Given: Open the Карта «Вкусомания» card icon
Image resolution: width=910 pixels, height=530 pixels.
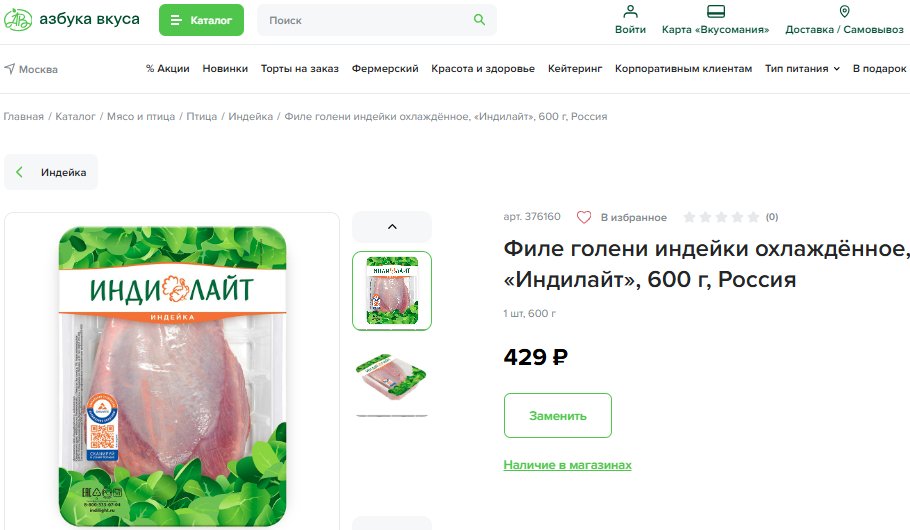Looking at the screenshot, I should tap(716, 11).
